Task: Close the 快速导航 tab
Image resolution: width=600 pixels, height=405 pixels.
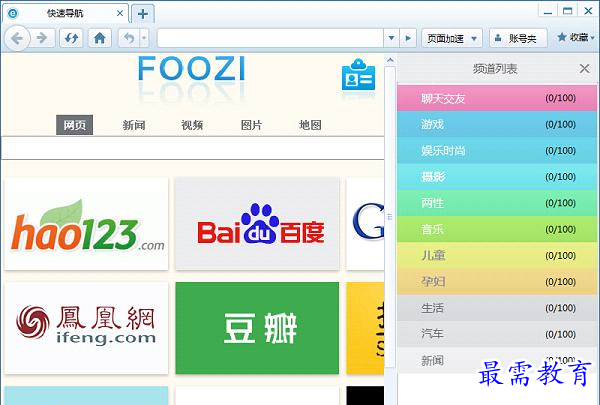Action: coord(120,13)
